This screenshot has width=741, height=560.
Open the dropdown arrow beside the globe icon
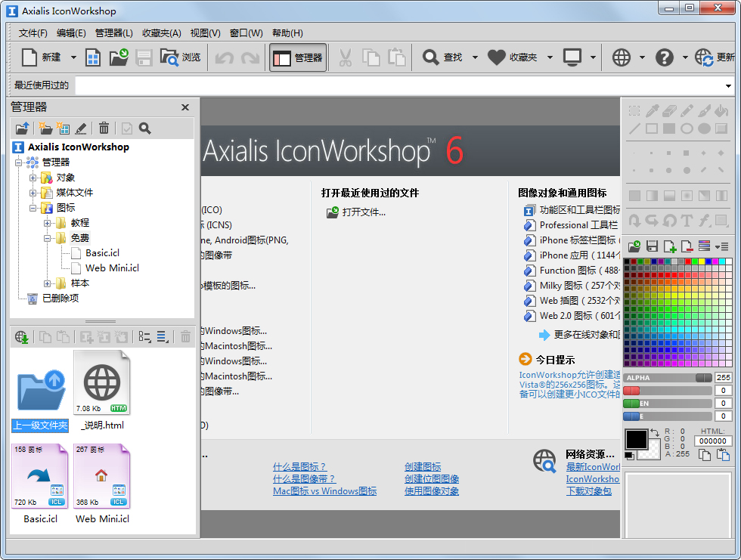point(642,57)
